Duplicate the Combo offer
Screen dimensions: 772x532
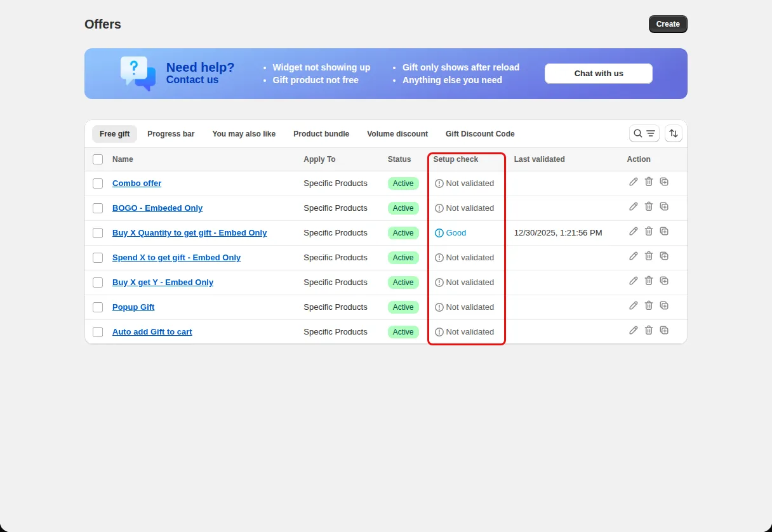coord(664,182)
